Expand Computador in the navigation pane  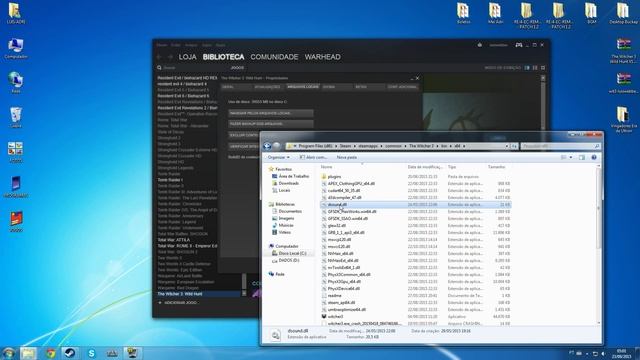pyautogui.click(x=287, y=246)
